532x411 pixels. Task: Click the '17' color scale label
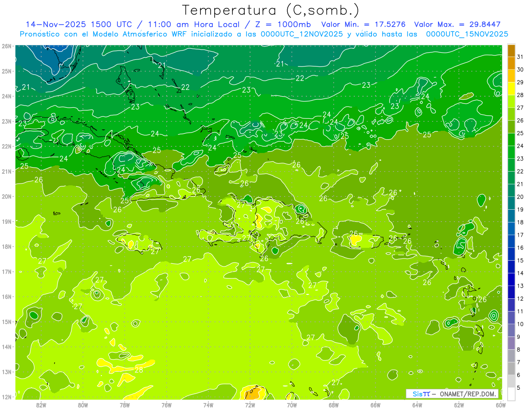[x=520, y=235]
